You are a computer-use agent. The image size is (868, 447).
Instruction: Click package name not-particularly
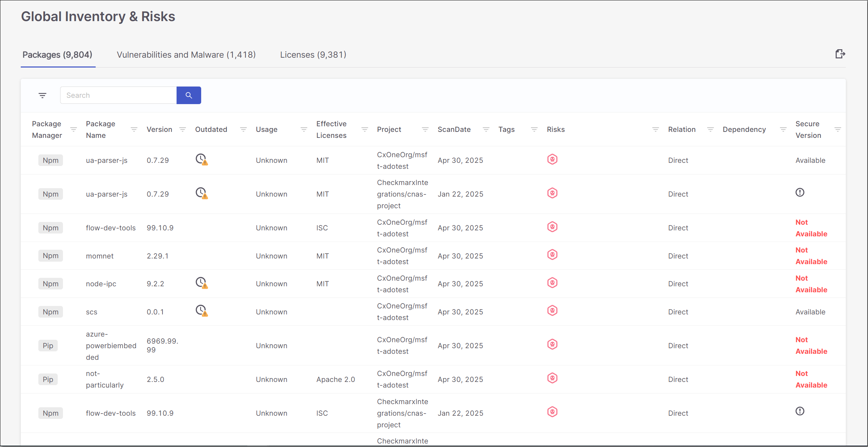click(x=105, y=379)
